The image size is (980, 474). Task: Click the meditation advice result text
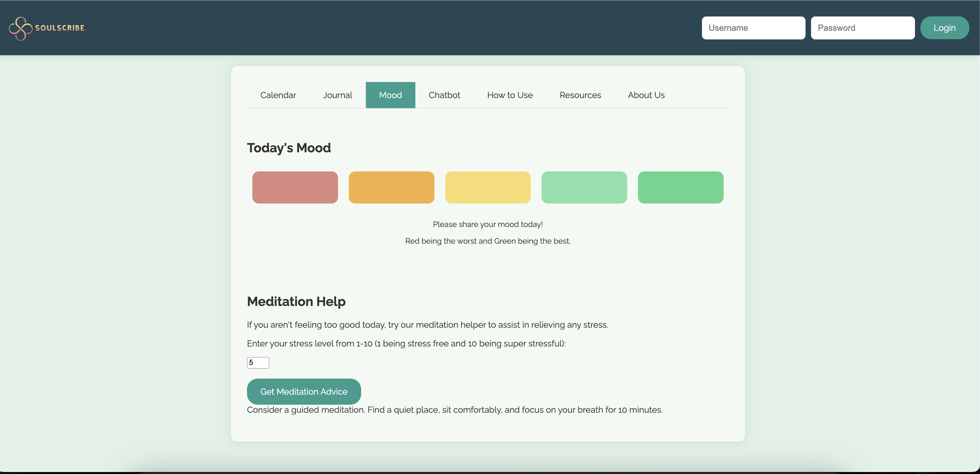[454, 410]
